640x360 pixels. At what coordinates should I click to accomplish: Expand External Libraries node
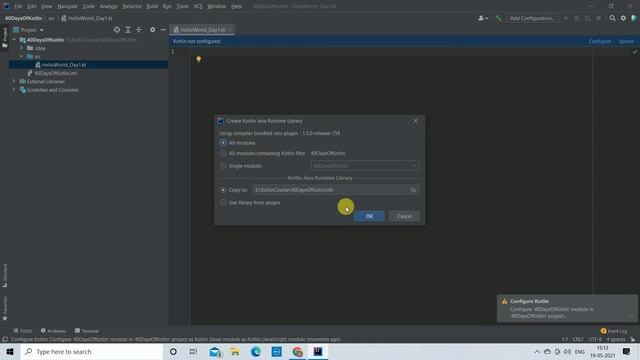pos(14,81)
